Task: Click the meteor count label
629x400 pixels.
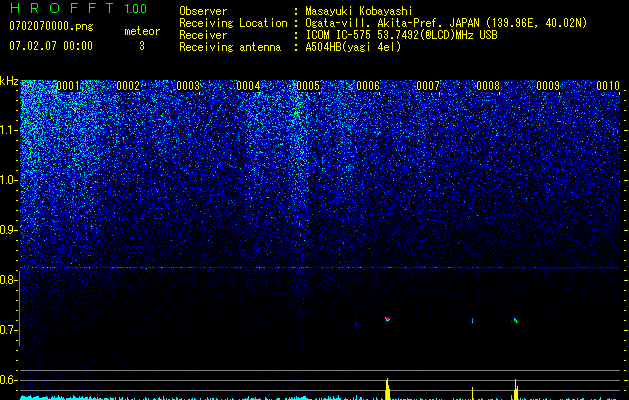Action: pyautogui.click(x=142, y=31)
